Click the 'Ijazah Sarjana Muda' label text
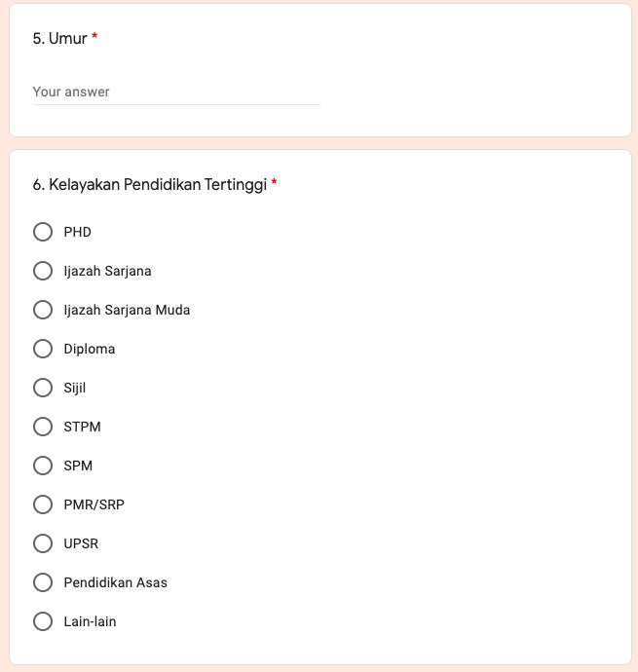This screenshot has width=638, height=672. 127,310
